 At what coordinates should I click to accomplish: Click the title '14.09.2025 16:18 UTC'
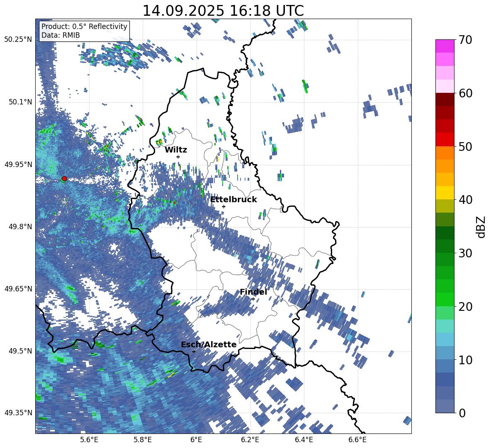coord(223,11)
